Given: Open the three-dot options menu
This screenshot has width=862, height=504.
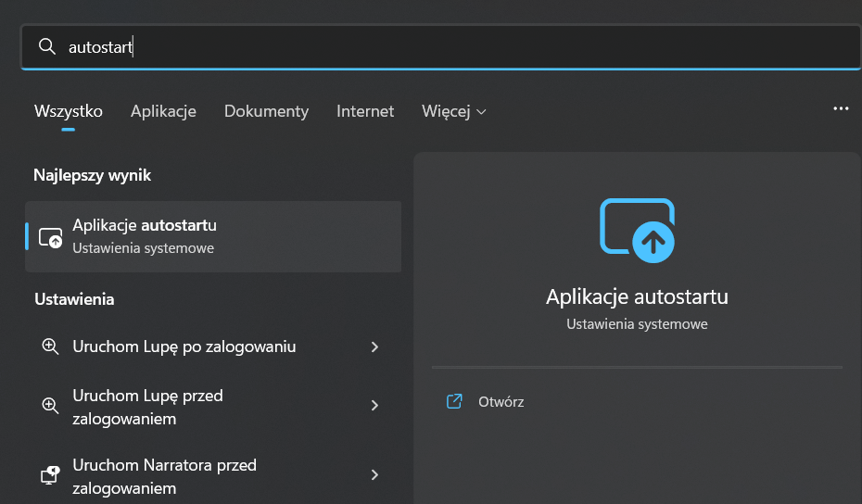Looking at the screenshot, I should (x=841, y=108).
